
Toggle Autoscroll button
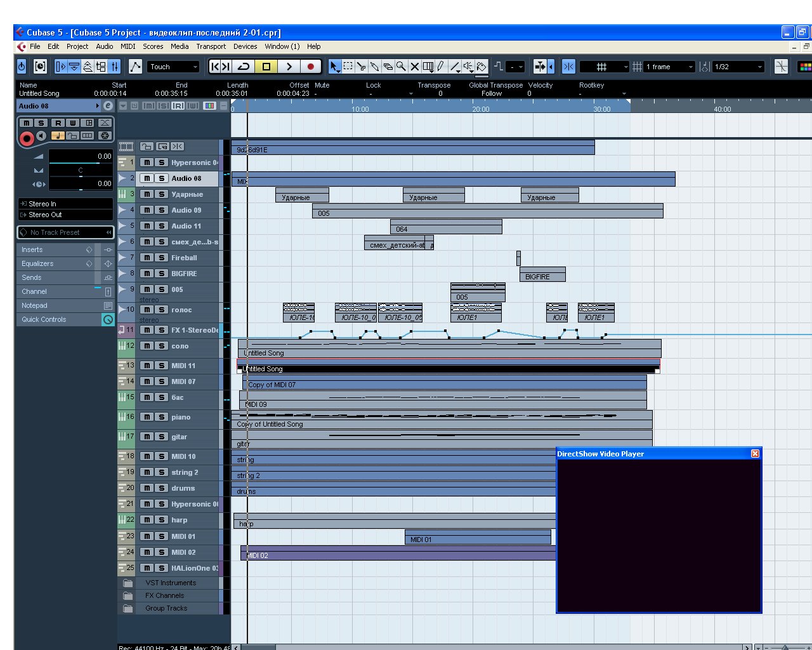[540, 66]
